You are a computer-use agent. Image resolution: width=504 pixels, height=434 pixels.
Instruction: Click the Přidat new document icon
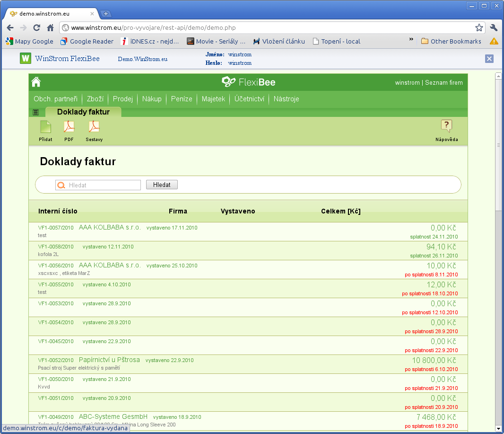tap(45, 128)
